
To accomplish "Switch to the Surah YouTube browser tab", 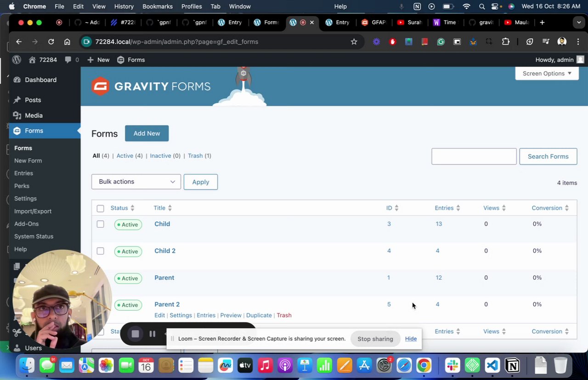I will (x=410, y=23).
